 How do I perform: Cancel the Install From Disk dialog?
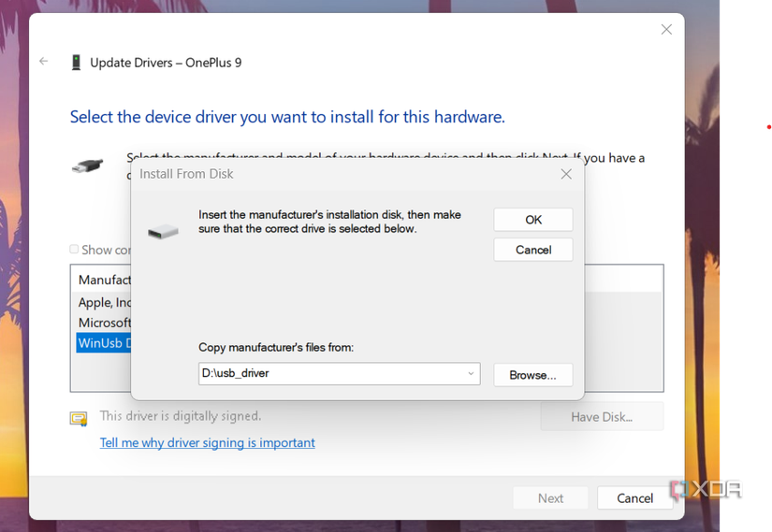533,250
